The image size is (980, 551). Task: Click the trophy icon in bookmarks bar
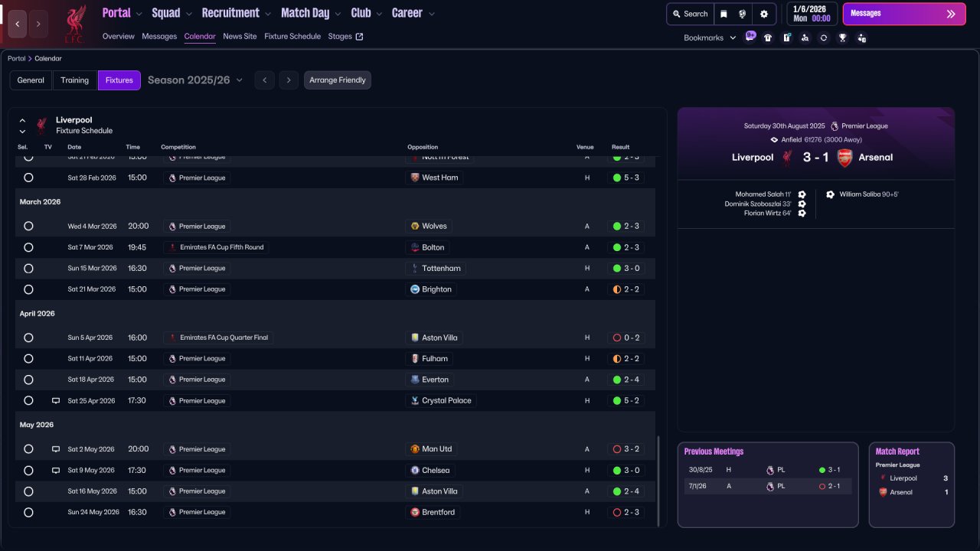842,37
